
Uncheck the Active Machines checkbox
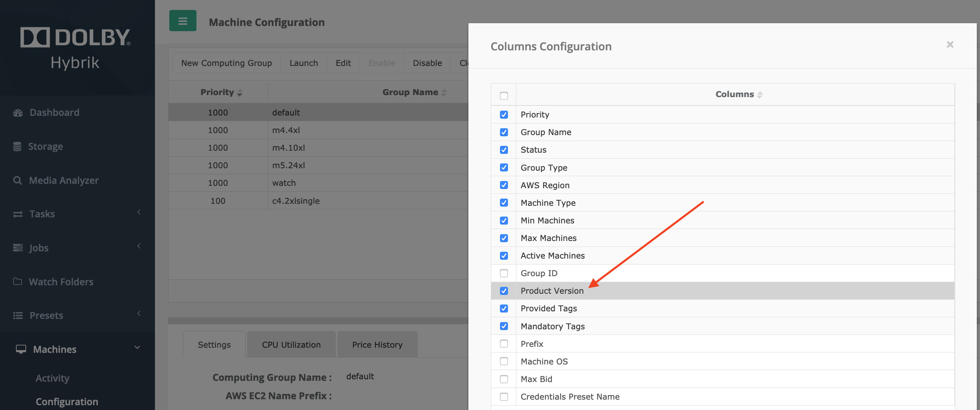[x=504, y=256]
